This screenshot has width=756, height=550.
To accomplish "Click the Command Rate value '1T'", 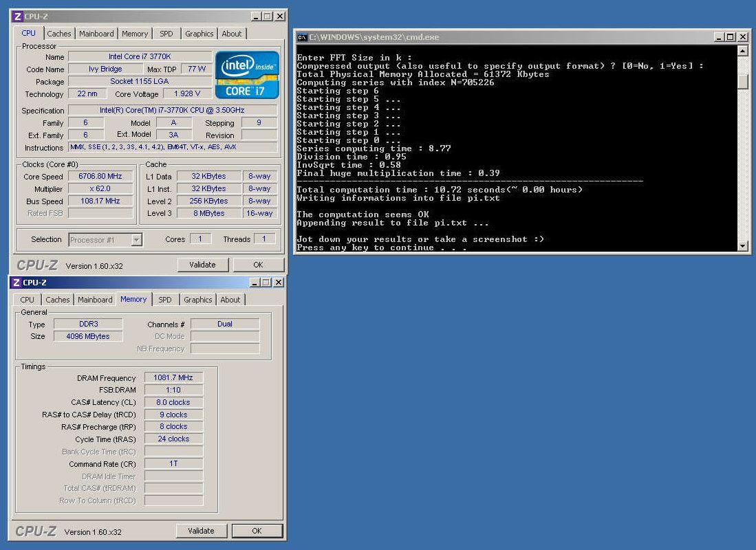I will click(173, 463).
